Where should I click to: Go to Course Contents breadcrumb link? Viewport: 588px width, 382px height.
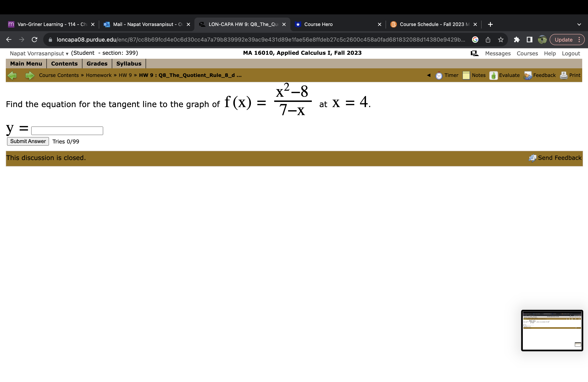pos(59,75)
